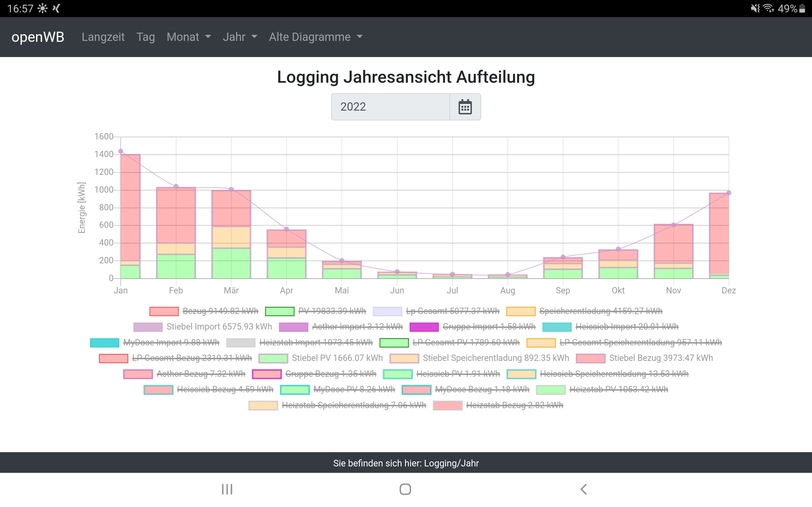Switch to the Tag view
The height and width of the screenshot is (507, 812).
tap(146, 37)
